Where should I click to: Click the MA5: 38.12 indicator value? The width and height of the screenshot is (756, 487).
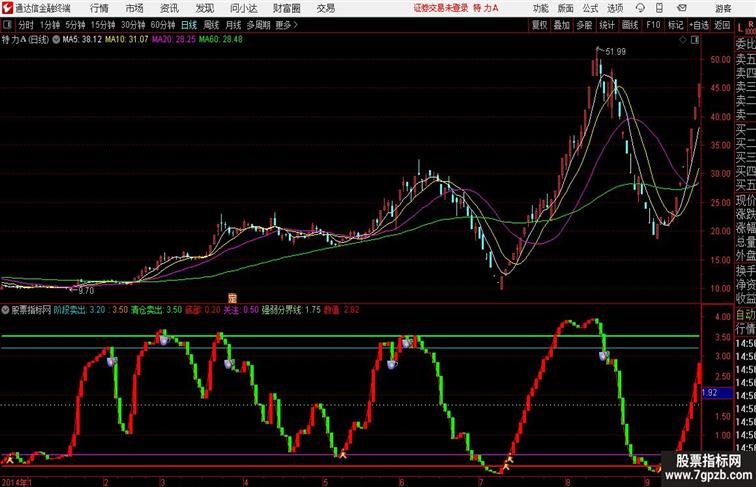[x=82, y=40]
